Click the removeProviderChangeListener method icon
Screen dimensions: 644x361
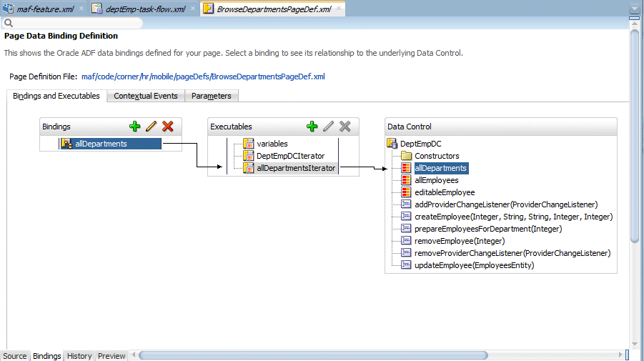pos(406,253)
